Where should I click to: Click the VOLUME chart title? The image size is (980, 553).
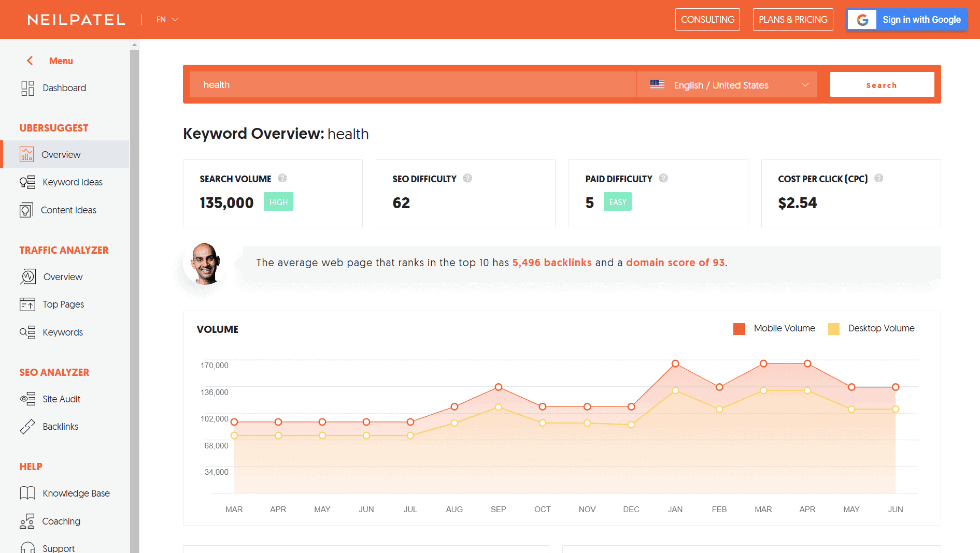[218, 329]
